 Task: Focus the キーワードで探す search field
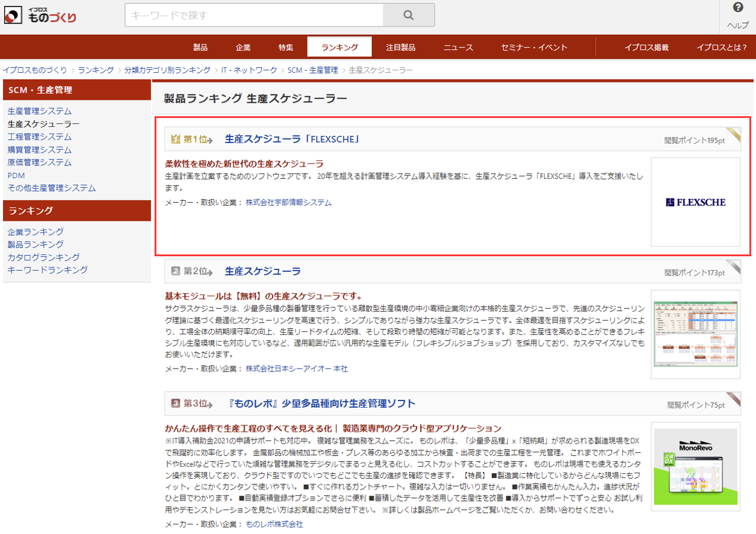(254, 15)
